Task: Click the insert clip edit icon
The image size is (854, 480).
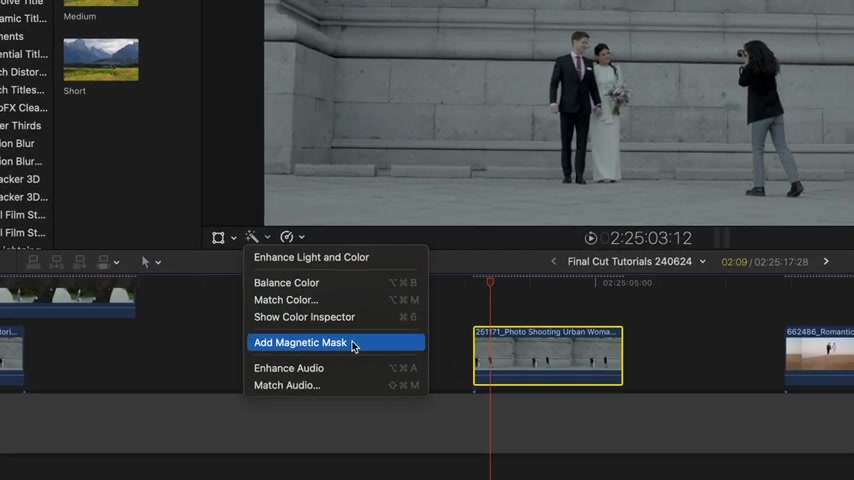Action: tap(57, 262)
